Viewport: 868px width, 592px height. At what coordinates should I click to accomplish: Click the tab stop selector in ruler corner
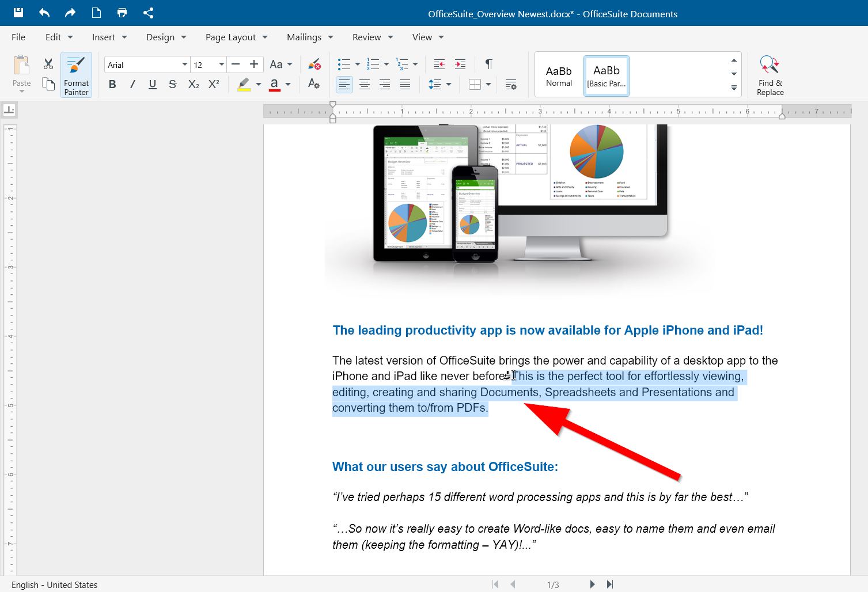[x=9, y=110]
